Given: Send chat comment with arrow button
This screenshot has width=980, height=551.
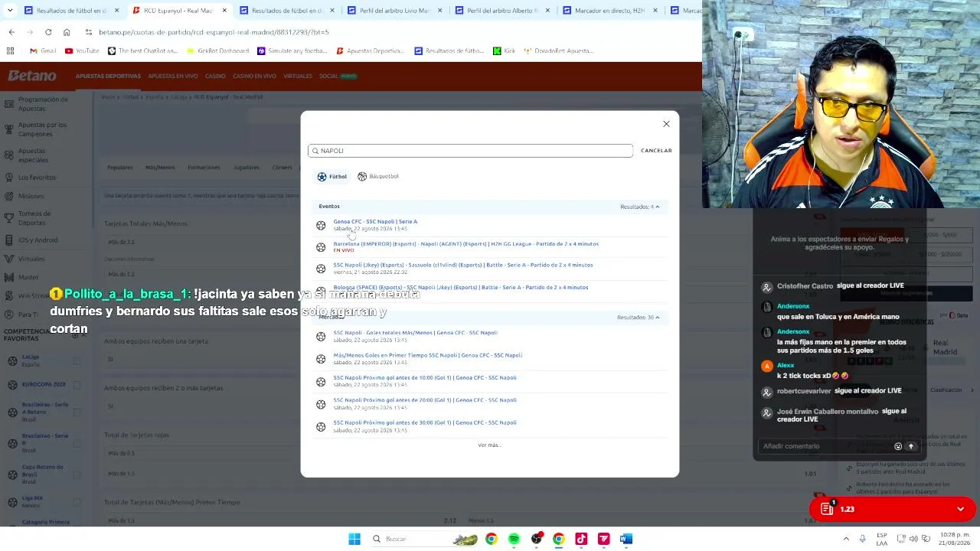Looking at the screenshot, I should pyautogui.click(x=911, y=446).
